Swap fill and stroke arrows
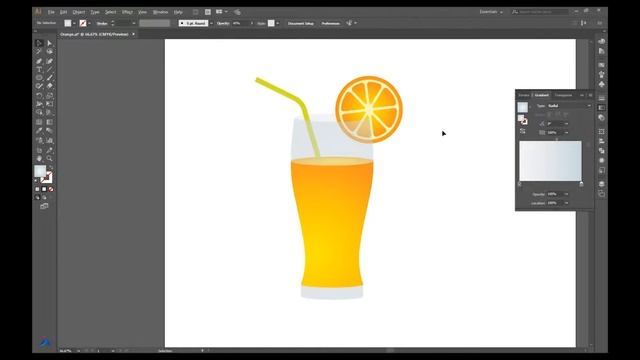 point(51,167)
